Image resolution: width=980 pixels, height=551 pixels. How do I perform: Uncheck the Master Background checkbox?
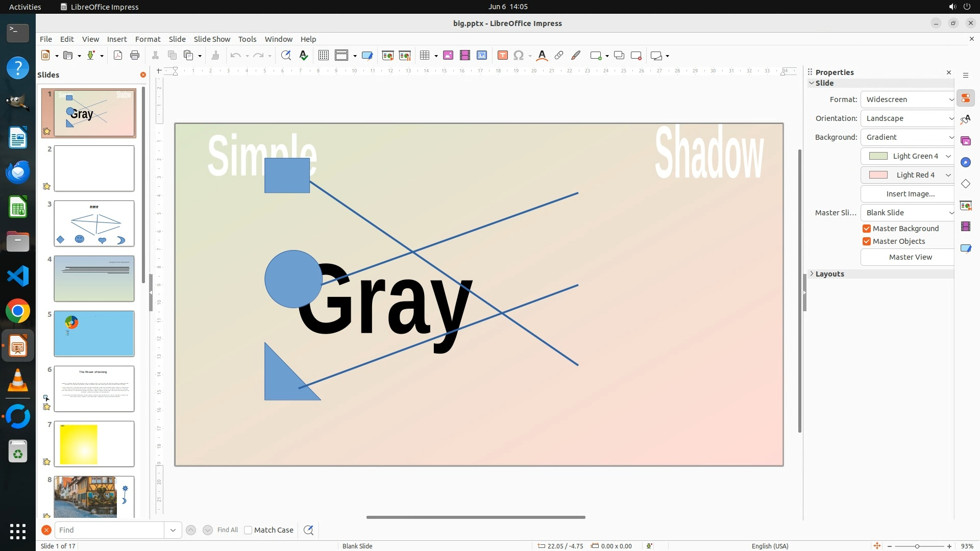coord(867,229)
